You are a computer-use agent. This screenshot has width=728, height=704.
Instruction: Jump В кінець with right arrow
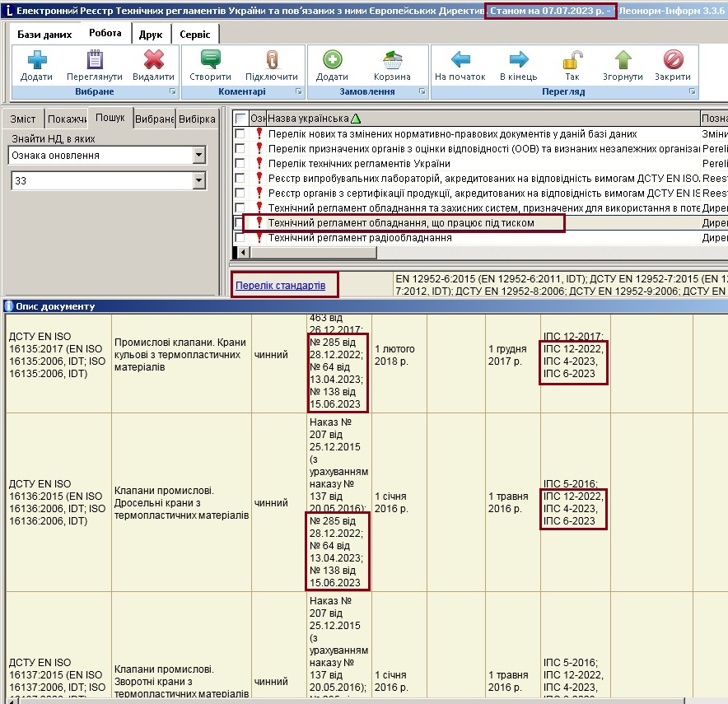click(519, 59)
